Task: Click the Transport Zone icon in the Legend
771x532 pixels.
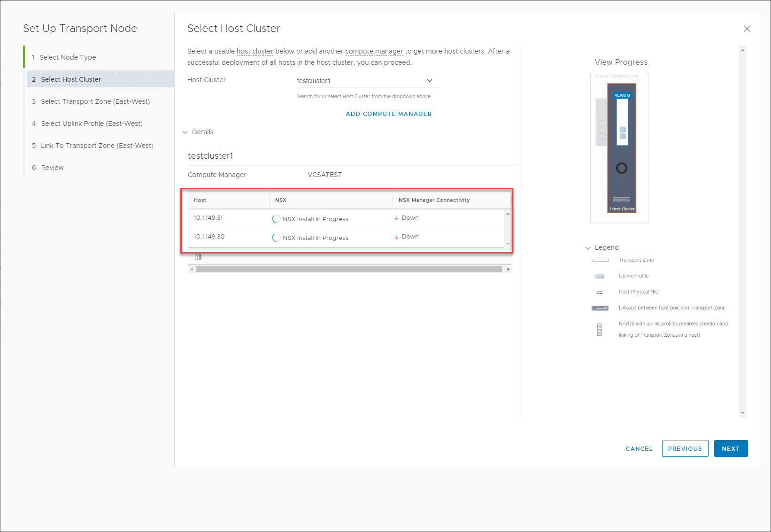Action: 600,260
